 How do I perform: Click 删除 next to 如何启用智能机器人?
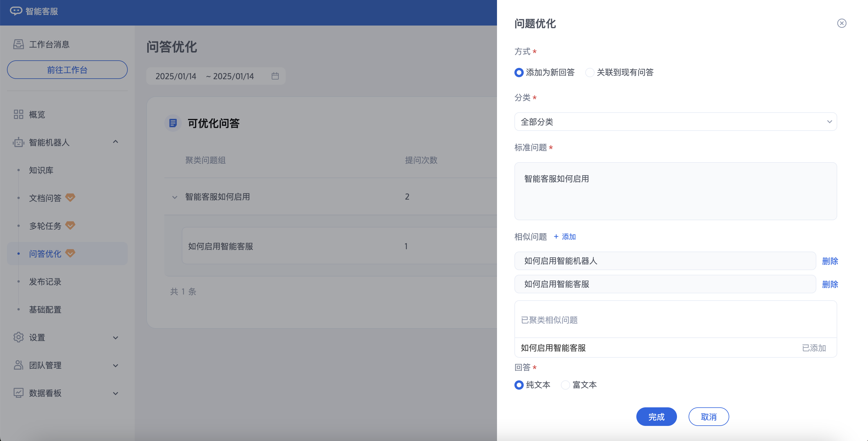point(830,261)
